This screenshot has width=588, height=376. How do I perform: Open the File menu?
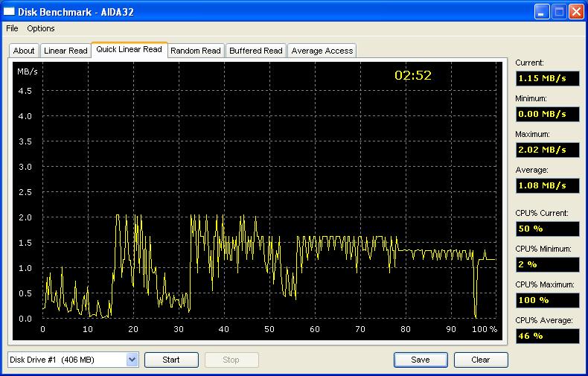(x=12, y=28)
